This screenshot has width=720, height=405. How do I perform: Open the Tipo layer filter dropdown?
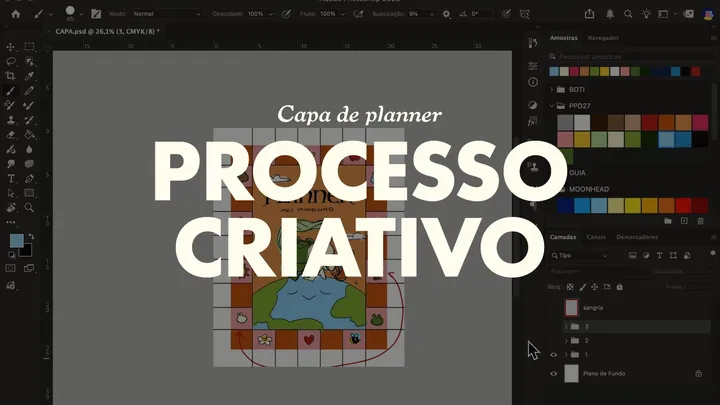579,255
